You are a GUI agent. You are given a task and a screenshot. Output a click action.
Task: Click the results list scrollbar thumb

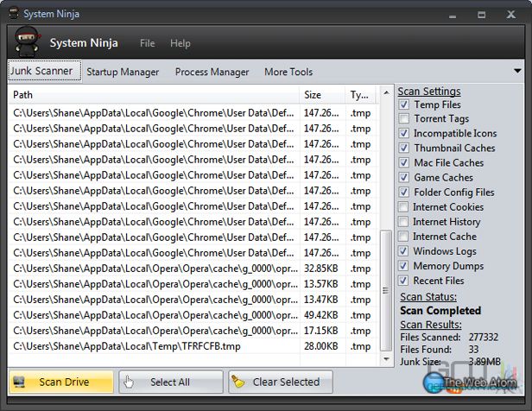tap(386, 291)
